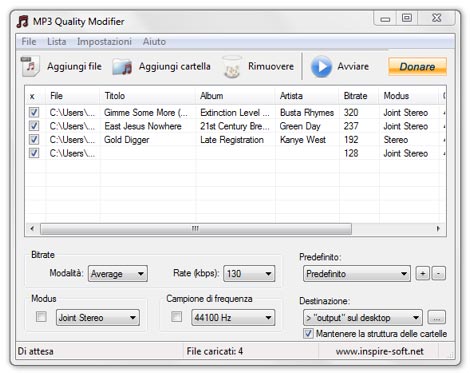Uncheck the Gimme Some More row checkbox
The height and width of the screenshot is (373, 470).
point(34,112)
